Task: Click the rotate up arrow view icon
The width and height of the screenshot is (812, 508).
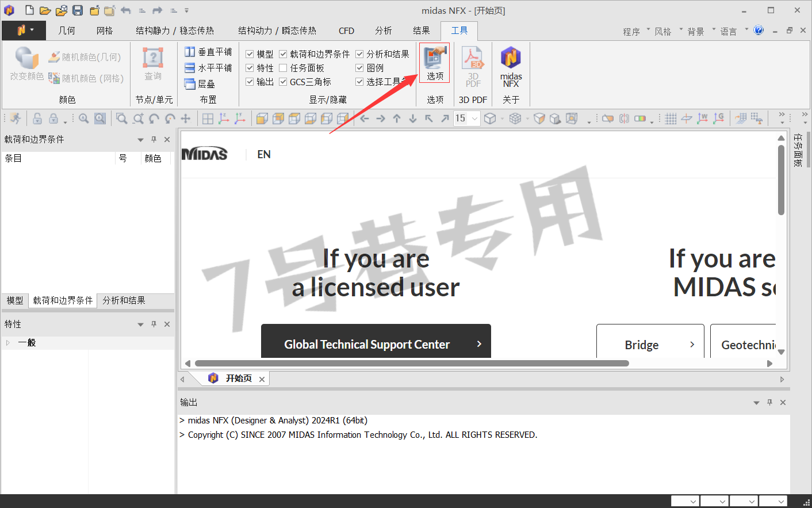Action: (397, 119)
